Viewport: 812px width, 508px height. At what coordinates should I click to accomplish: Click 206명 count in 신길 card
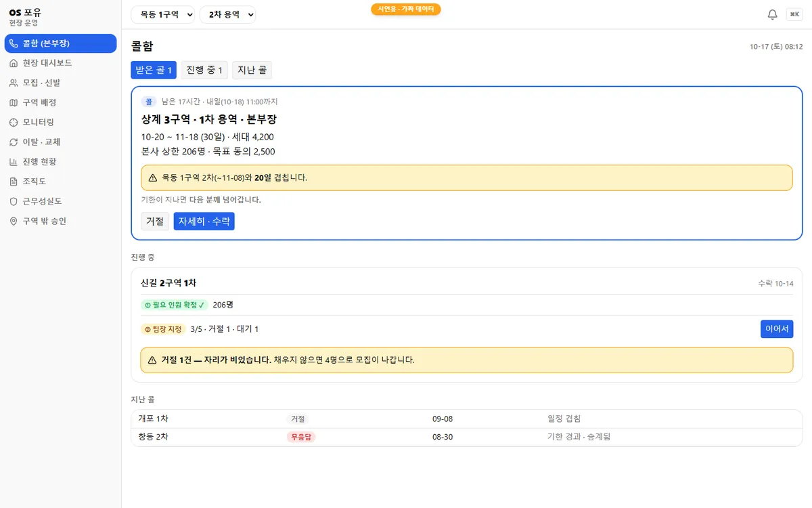223,305
